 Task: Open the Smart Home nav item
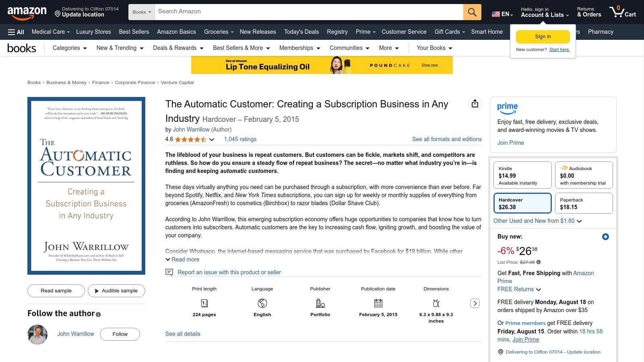pyautogui.click(x=487, y=32)
